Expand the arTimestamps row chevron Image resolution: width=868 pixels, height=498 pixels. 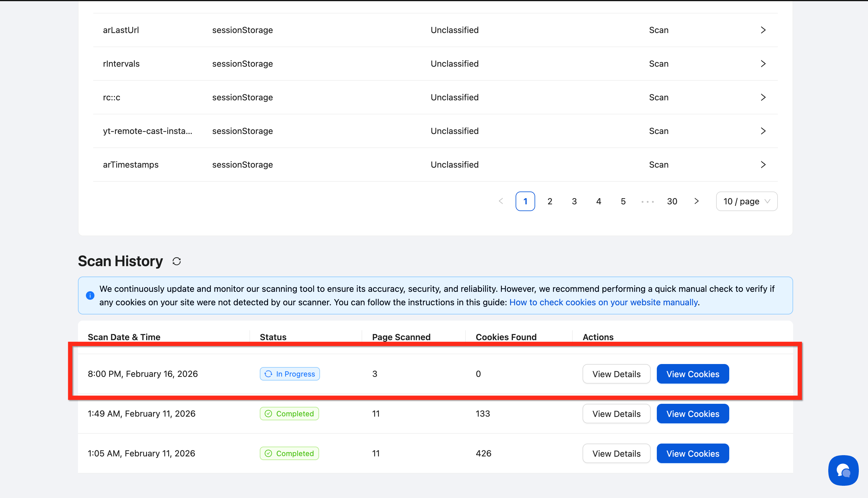tap(763, 165)
